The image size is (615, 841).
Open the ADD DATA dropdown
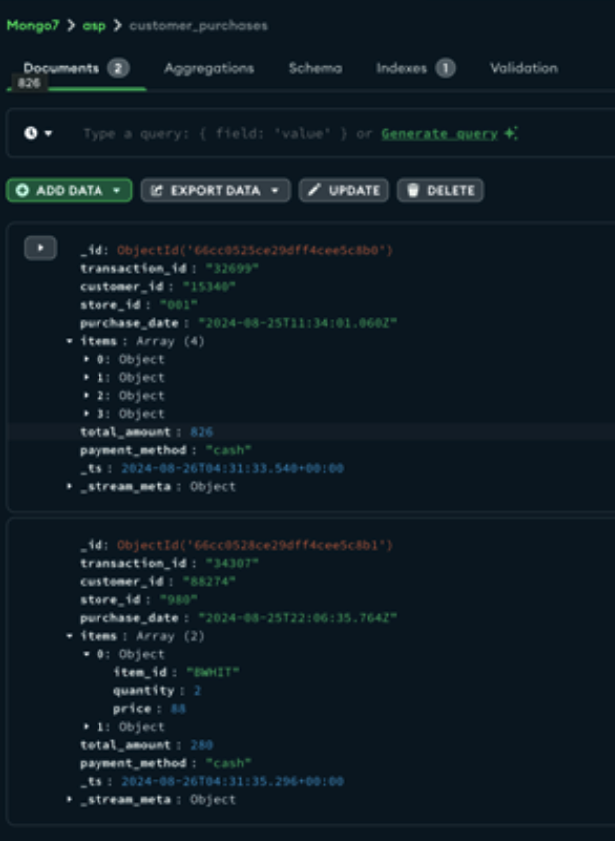click(x=117, y=190)
